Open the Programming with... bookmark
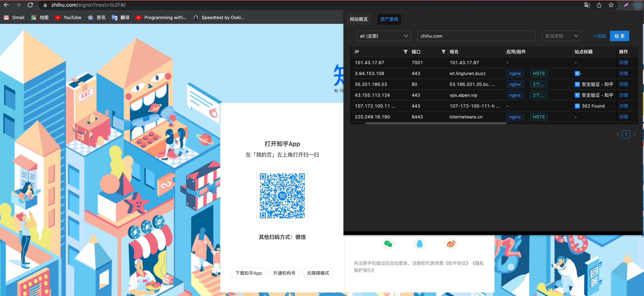 pos(161,18)
